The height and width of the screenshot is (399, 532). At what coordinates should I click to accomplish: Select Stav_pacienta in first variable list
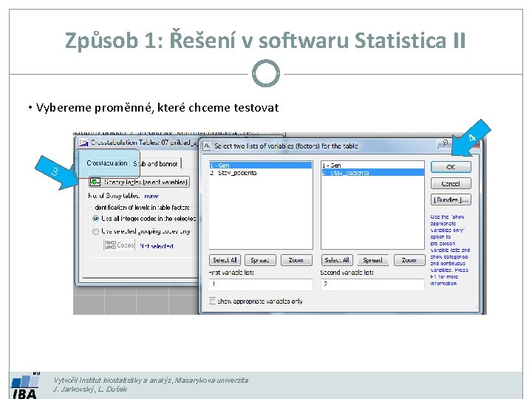coord(261,173)
